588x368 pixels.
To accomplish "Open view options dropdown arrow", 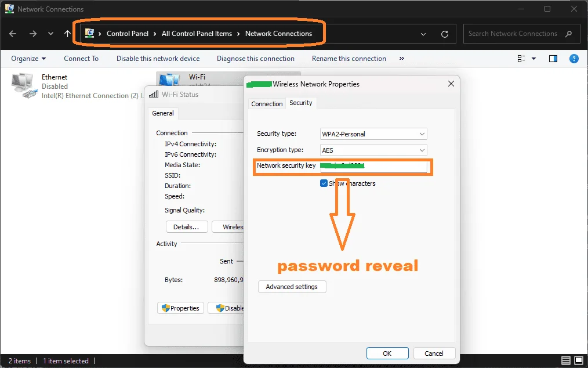I will [x=533, y=59].
